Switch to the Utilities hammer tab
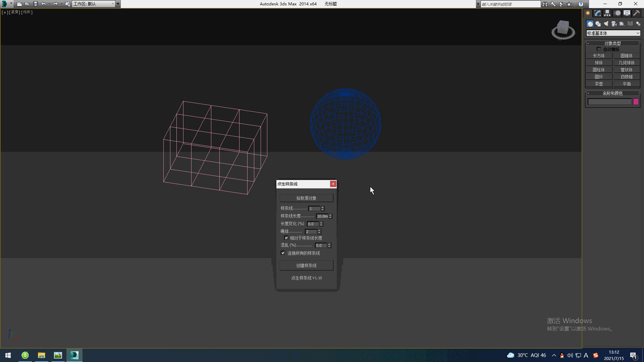This screenshot has width=644, height=362. [636, 13]
